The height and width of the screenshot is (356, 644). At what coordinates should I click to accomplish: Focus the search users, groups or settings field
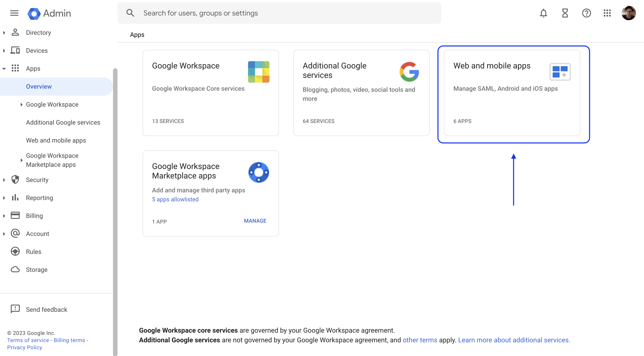[279, 13]
